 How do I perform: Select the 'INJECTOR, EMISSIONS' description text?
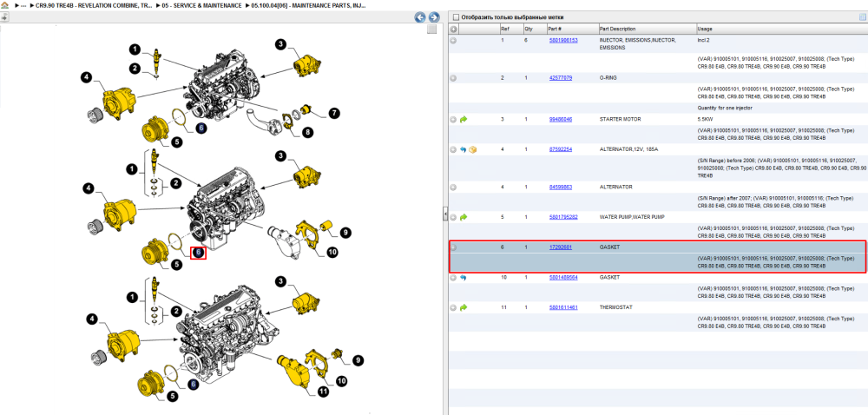[638, 44]
